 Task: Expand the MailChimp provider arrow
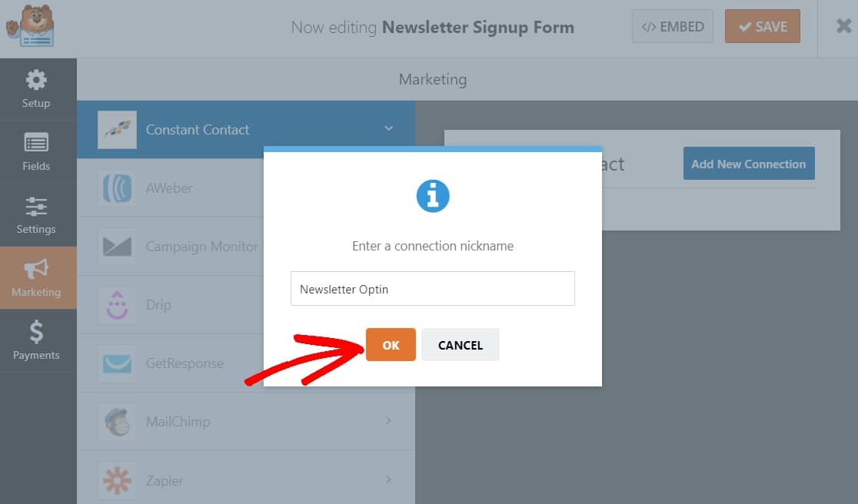(388, 421)
